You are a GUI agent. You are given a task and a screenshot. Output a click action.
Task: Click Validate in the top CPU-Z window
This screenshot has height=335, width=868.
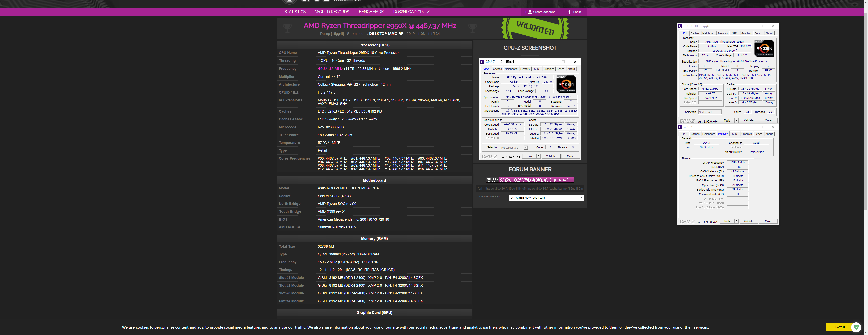click(x=748, y=120)
